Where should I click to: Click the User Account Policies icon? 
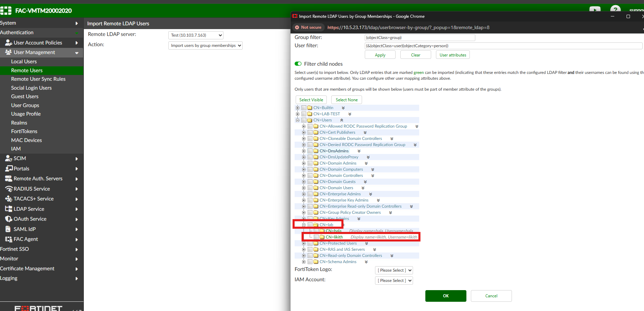tap(9, 43)
